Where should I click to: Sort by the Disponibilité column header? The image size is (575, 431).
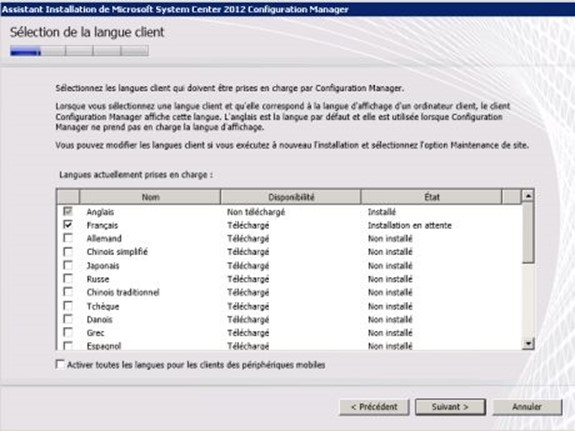click(291, 197)
